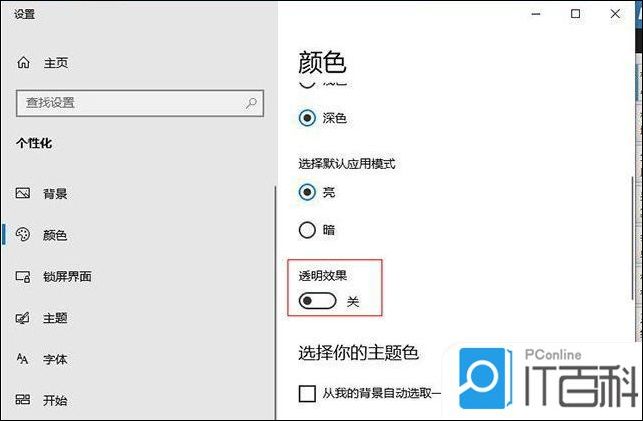Click the right content pane scrollbar

pyautogui.click(x=633, y=240)
